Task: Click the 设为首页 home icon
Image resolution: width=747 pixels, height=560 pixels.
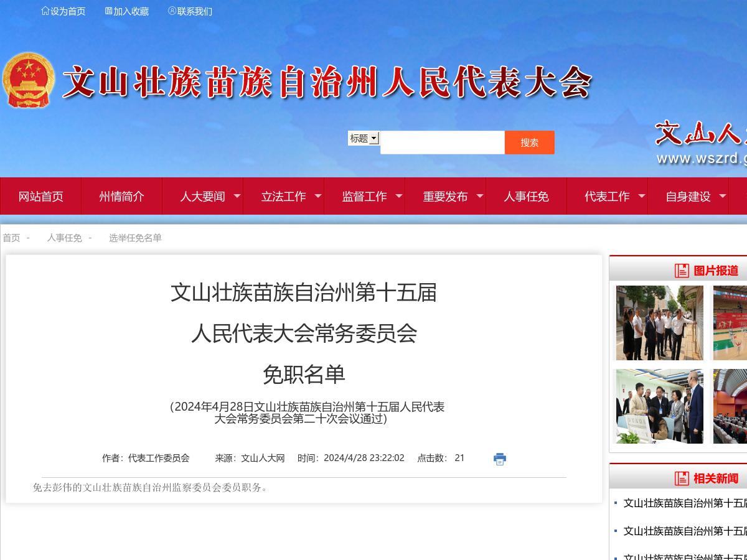Action: click(45, 11)
